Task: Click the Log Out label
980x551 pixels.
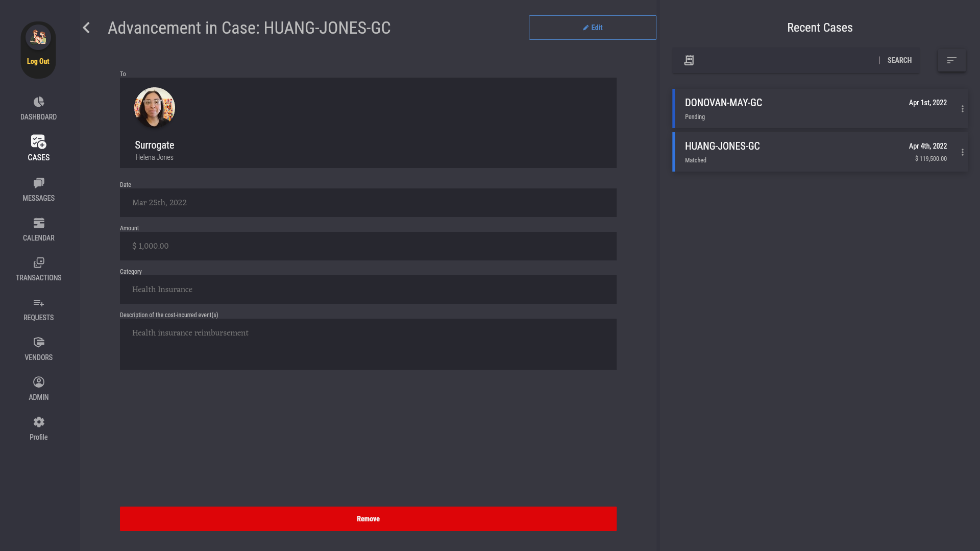Action: 38,61
